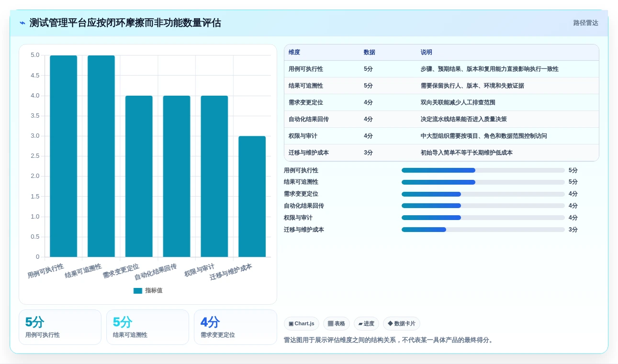Select the 表格 tag chip
Viewport: 618px width, 364px height.
337,324
